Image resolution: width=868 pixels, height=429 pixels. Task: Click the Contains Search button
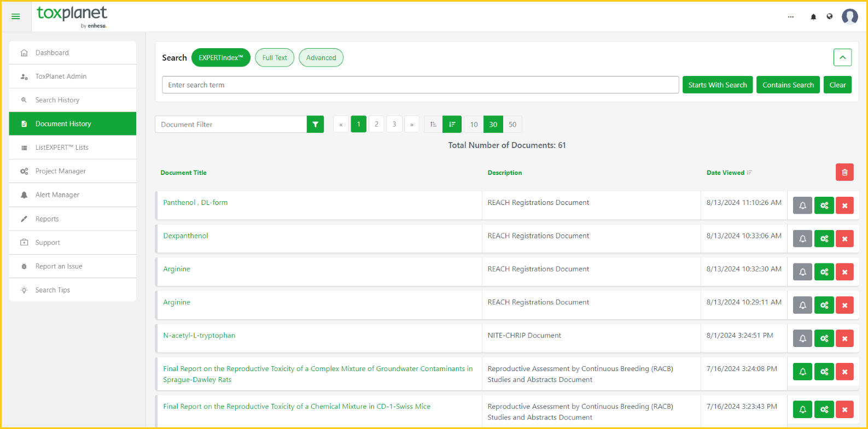[788, 85]
